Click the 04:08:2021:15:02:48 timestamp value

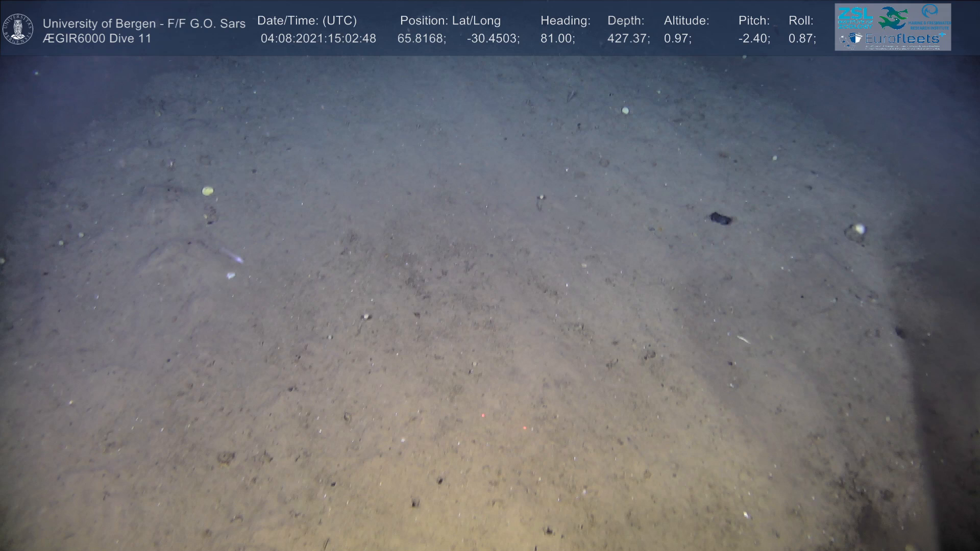318,39
